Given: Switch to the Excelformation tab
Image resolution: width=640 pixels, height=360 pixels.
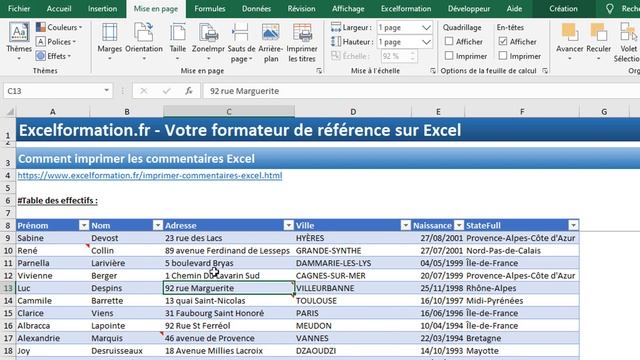Looking at the screenshot, I should (406, 9).
